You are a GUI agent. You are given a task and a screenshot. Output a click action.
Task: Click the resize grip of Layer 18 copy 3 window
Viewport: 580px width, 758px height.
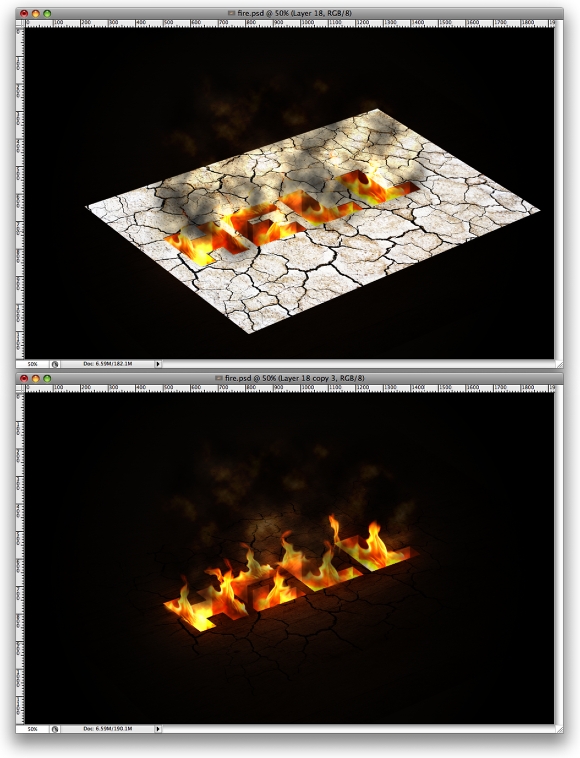559,729
